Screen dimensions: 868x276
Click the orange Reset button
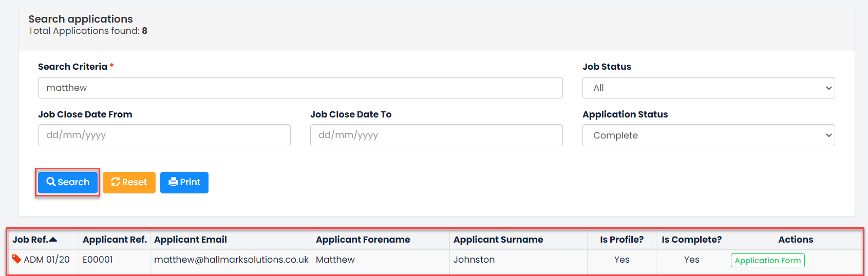pyautogui.click(x=129, y=182)
